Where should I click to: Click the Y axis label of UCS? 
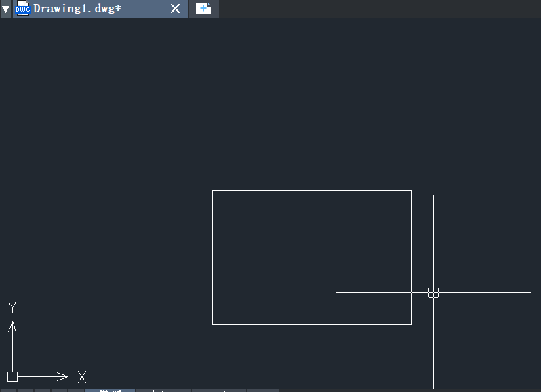pos(12,307)
